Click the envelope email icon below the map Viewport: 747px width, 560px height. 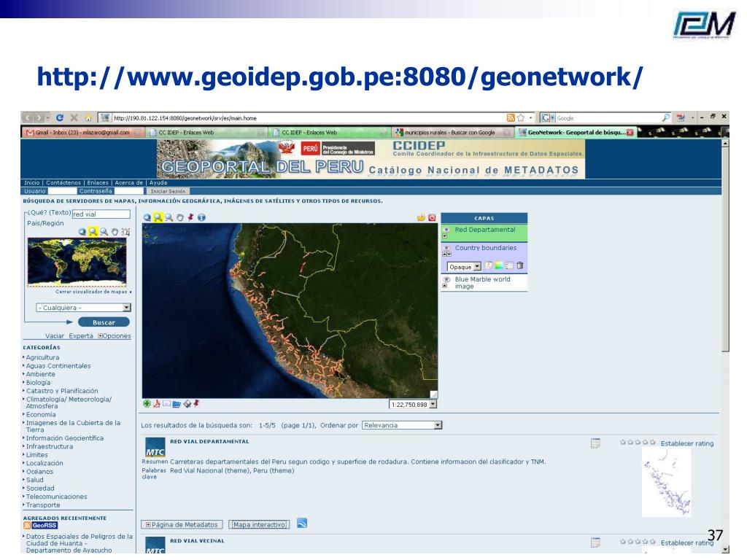coord(167,404)
